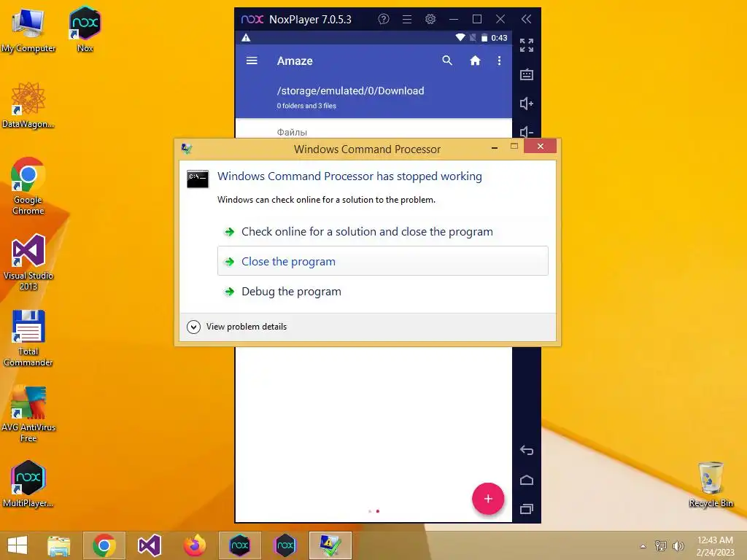This screenshot has height=560, width=747.
Task: Open Windows Start button
Action: (18, 545)
